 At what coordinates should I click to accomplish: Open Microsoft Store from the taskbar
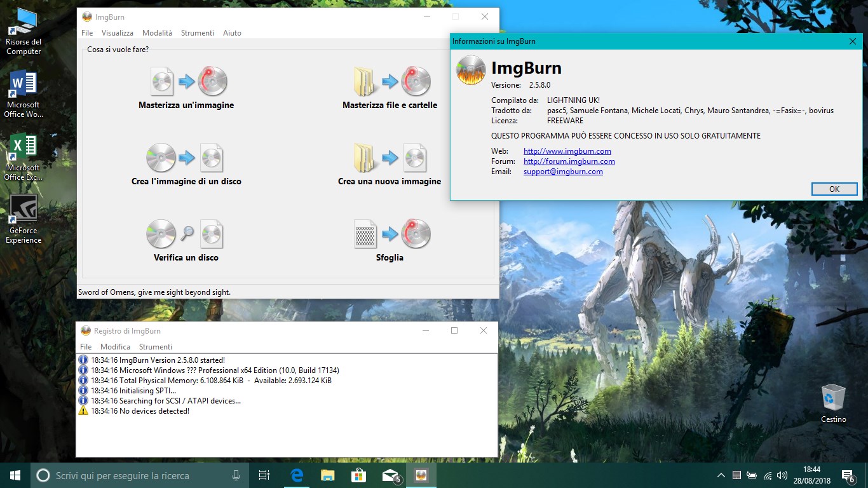(x=359, y=475)
